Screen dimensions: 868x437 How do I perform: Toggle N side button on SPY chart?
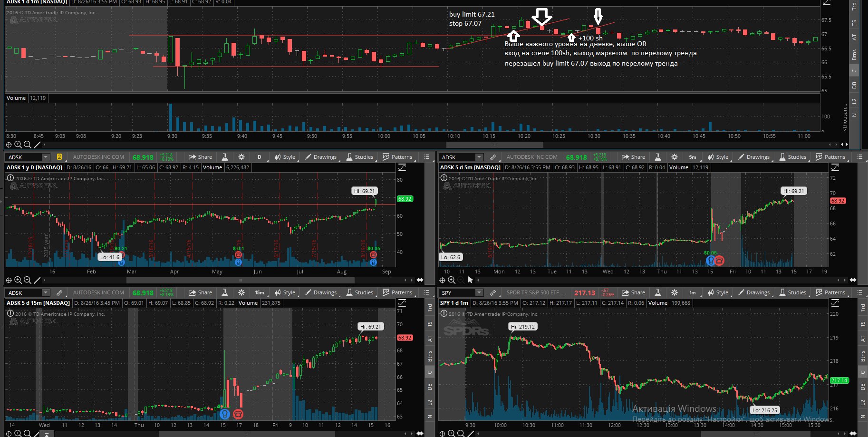click(863, 417)
